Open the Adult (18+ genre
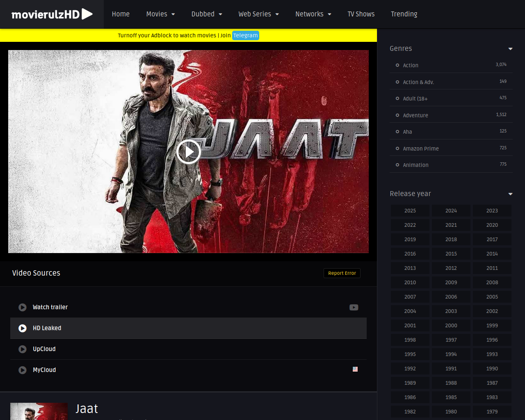This screenshot has height=420, width=525. click(415, 98)
